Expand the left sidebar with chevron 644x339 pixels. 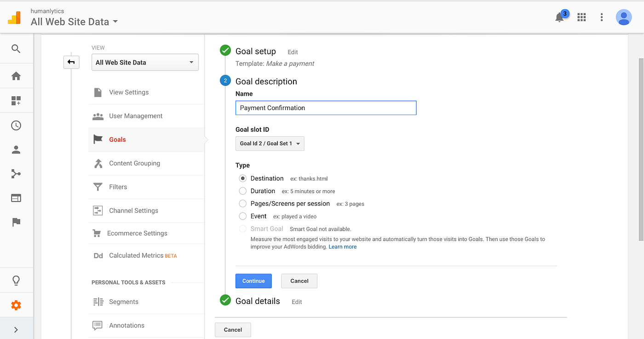(16, 329)
